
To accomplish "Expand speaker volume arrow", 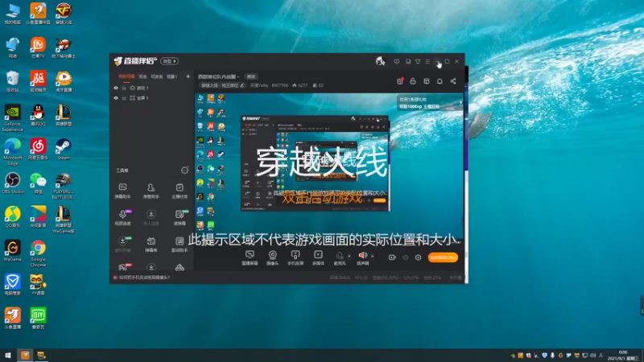I will (x=372, y=256).
